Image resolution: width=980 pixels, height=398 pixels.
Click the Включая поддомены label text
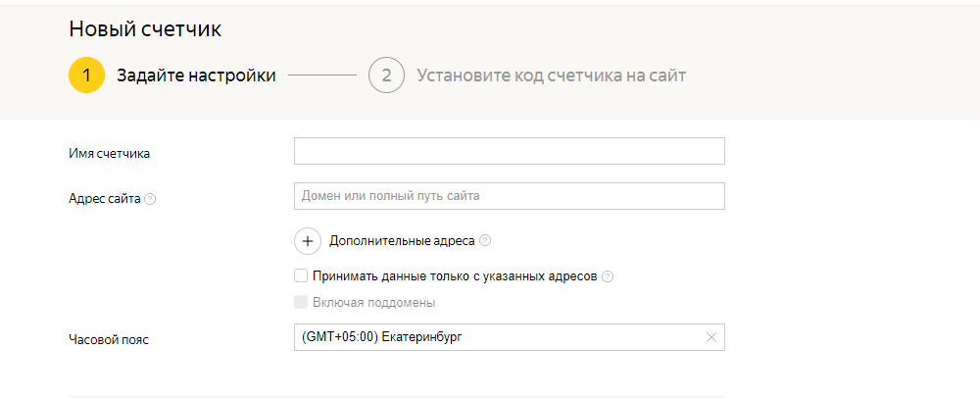click(373, 302)
